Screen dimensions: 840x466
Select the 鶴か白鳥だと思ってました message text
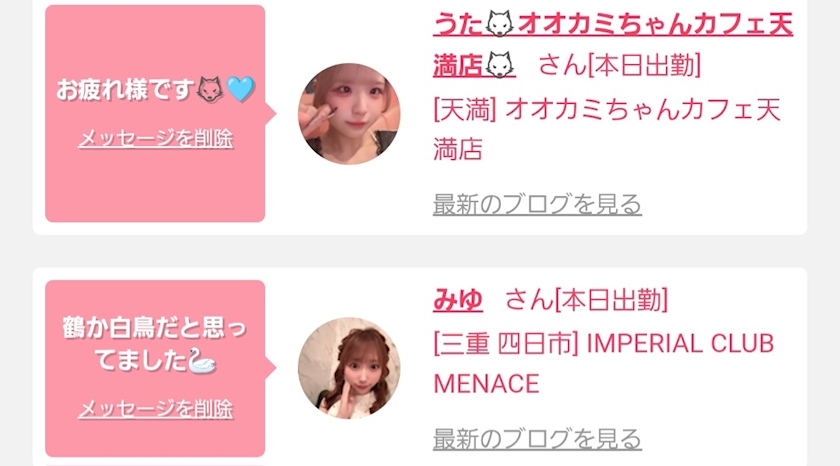coord(155,344)
